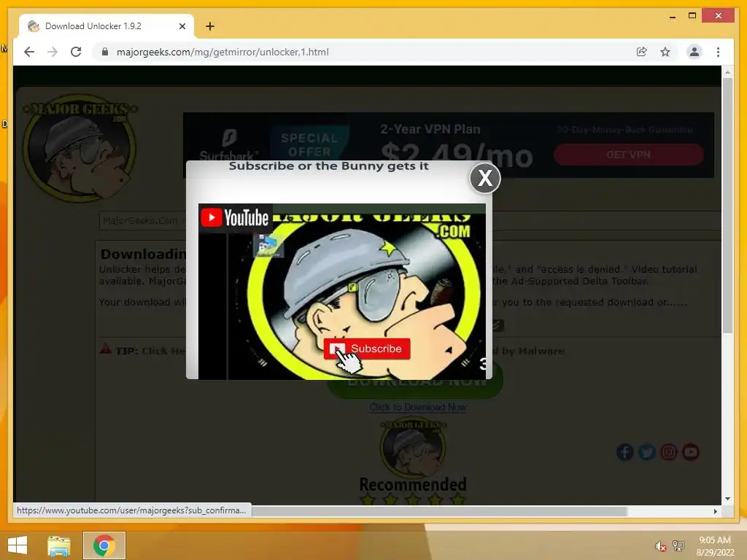
Task: Click the horizontal scrollbar right arrow
Action: pyautogui.click(x=715, y=511)
